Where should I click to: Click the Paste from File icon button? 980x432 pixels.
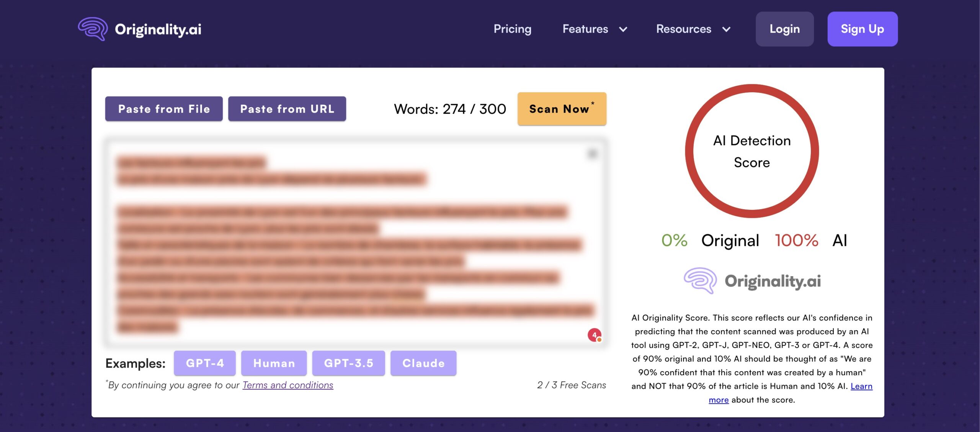(164, 108)
